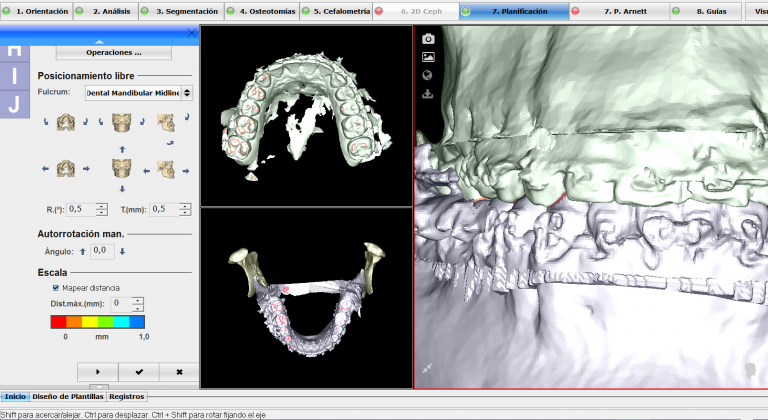The image size is (768, 420).
Task: Click the globe icon in 3D viewport
Action: pos(428,75)
